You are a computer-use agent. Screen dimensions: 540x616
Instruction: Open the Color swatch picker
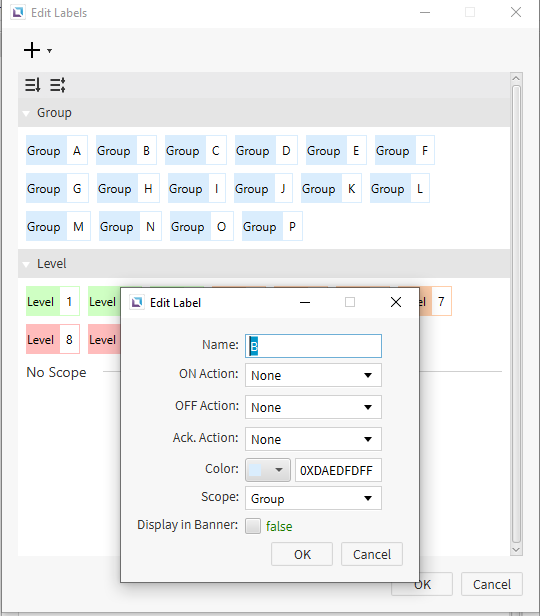pyautogui.click(x=268, y=470)
